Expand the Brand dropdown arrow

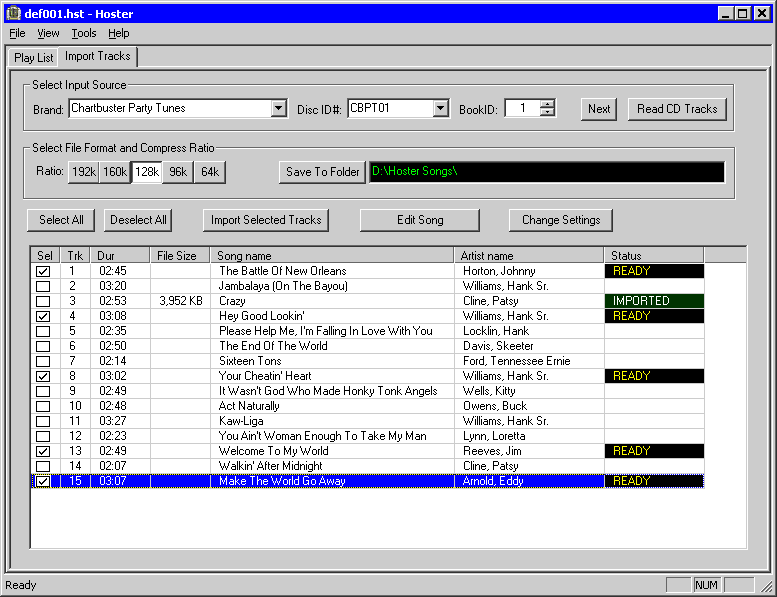coord(279,108)
